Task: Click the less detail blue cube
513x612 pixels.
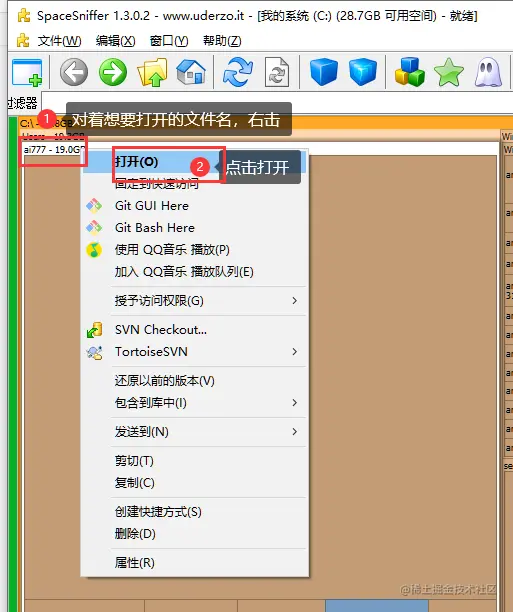Action: (x=324, y=72)
